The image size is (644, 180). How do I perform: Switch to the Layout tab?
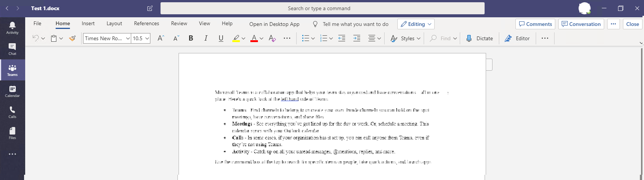114,23
